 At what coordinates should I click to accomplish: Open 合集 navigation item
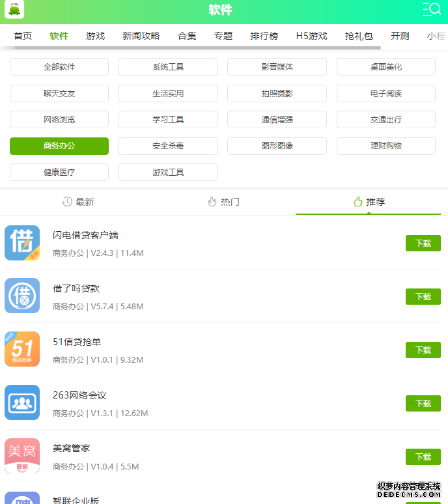point(187,36)
